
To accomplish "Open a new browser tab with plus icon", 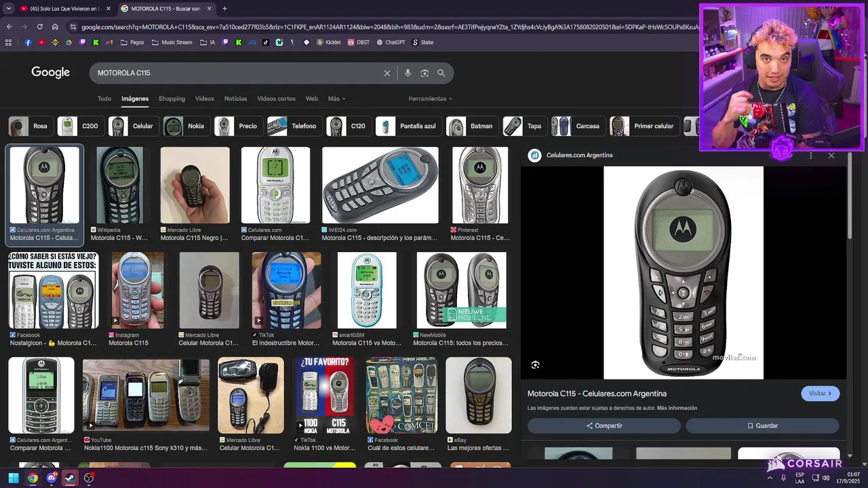I will click(x=224, y=9).
